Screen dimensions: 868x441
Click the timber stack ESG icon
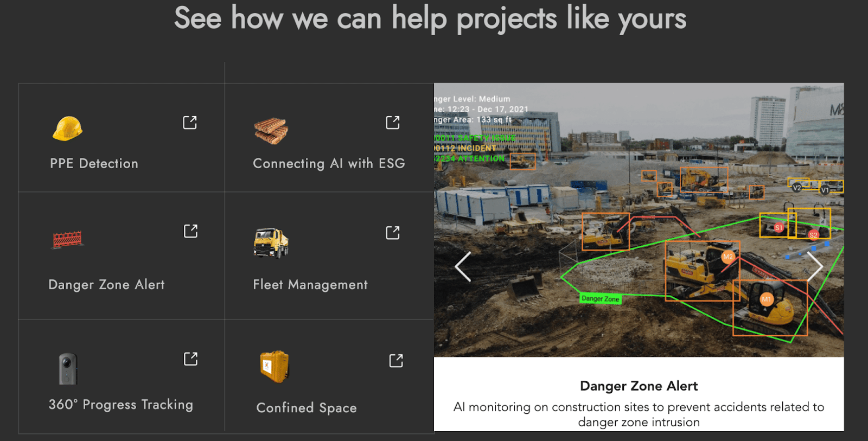[x=271, y=131]
